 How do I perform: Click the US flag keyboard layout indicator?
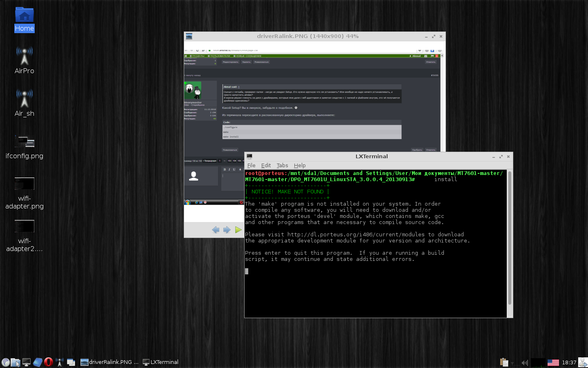(553, 363)
